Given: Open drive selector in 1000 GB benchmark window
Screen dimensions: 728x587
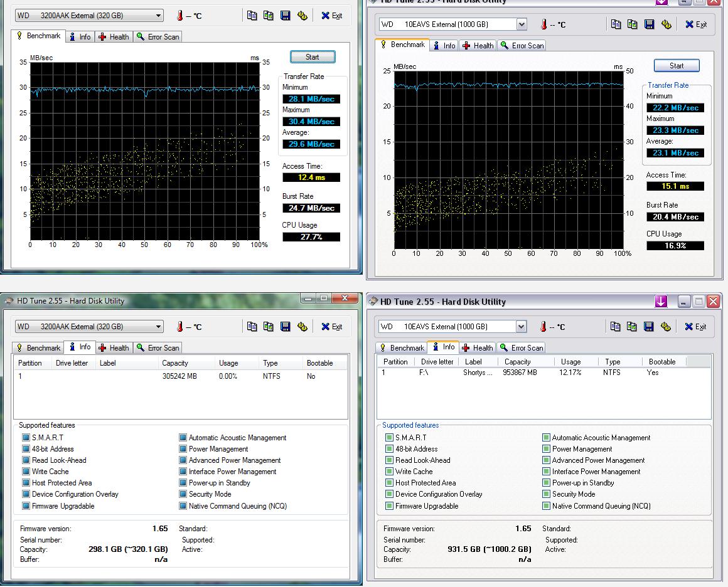Looking at the screenshot, I should point(452,24).
